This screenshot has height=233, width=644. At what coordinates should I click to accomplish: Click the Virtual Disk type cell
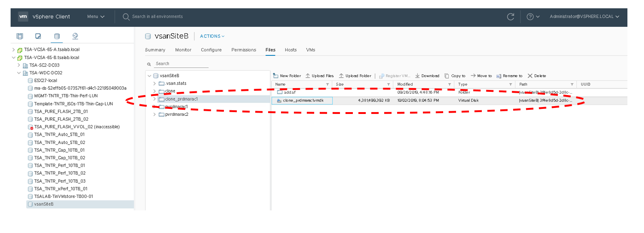(x=469, y=100)
